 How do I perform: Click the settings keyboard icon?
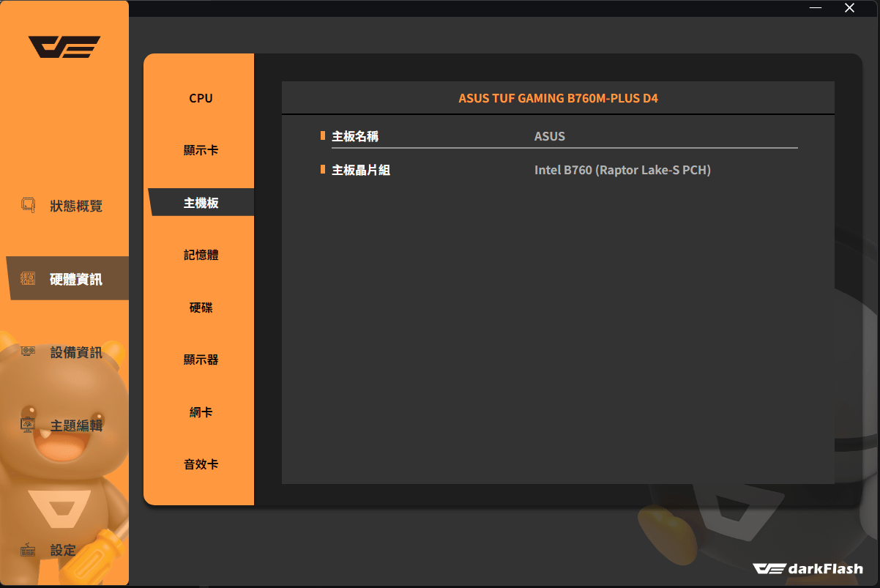[x=28, y=550]
